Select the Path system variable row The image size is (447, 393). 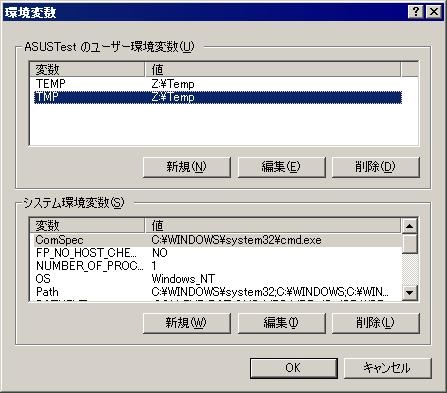tap(218, 292)
